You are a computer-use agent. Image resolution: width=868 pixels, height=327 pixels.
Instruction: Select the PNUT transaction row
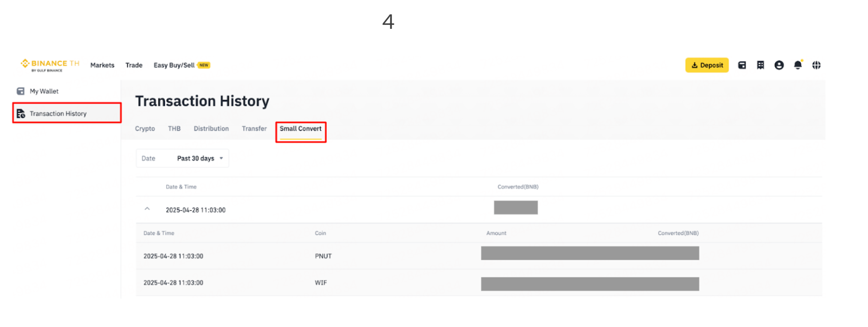[479, 256]
